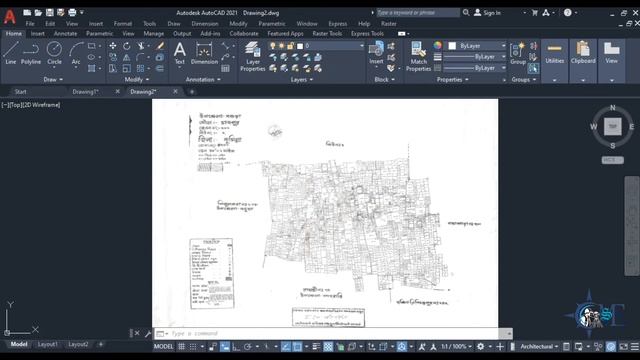The width and height of the screenshot is (640, 360).
Task: Switch to Drawing1 document tab
Action: pos(85,91)
